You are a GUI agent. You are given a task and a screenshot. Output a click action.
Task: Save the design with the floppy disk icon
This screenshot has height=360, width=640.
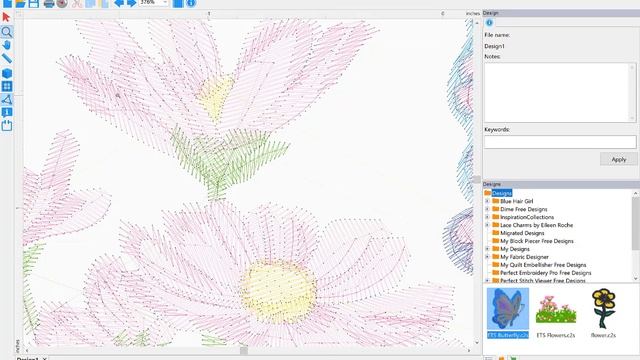click(x=33, y=3)
